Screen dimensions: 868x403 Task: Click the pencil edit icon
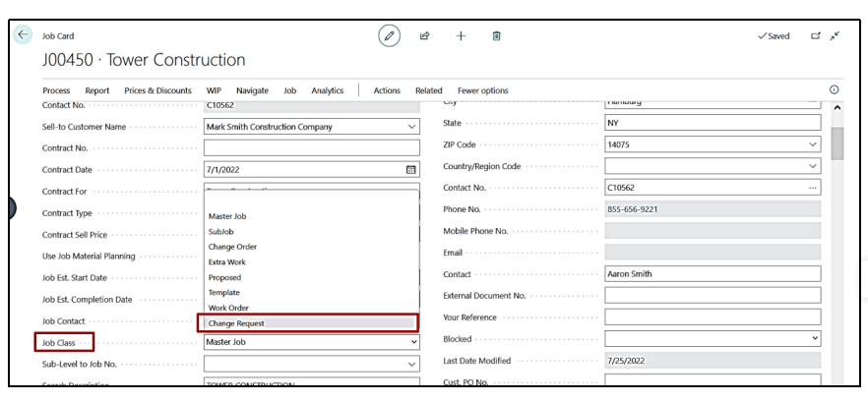pos(391,36)
